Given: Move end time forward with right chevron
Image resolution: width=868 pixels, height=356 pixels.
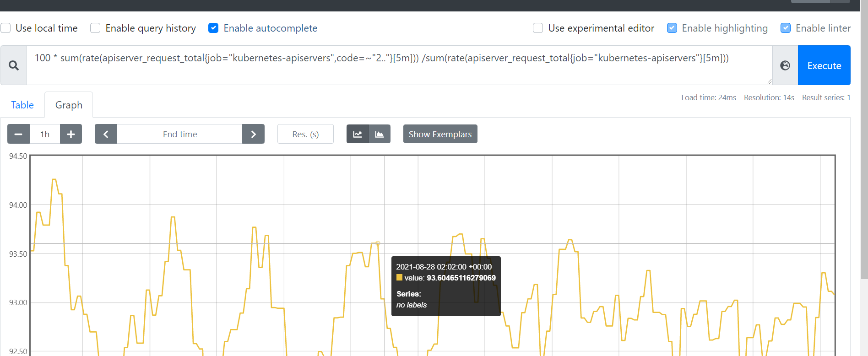Looking at the screenshot, I should [253, 134].
